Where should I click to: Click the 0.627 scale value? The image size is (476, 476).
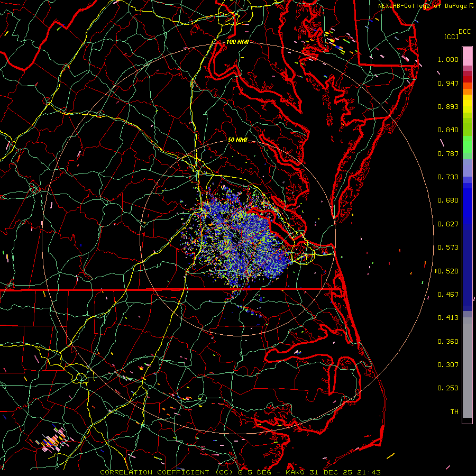pyautogui.click(x=448, y=224)
